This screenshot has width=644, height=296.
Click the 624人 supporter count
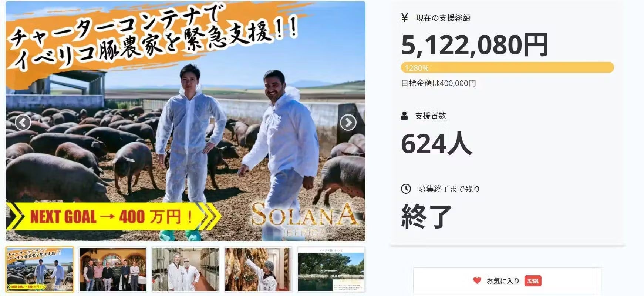click(436, 144)
